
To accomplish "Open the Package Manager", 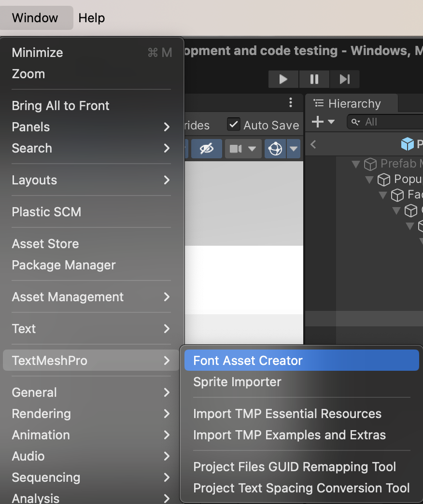I will pos(92,265).
